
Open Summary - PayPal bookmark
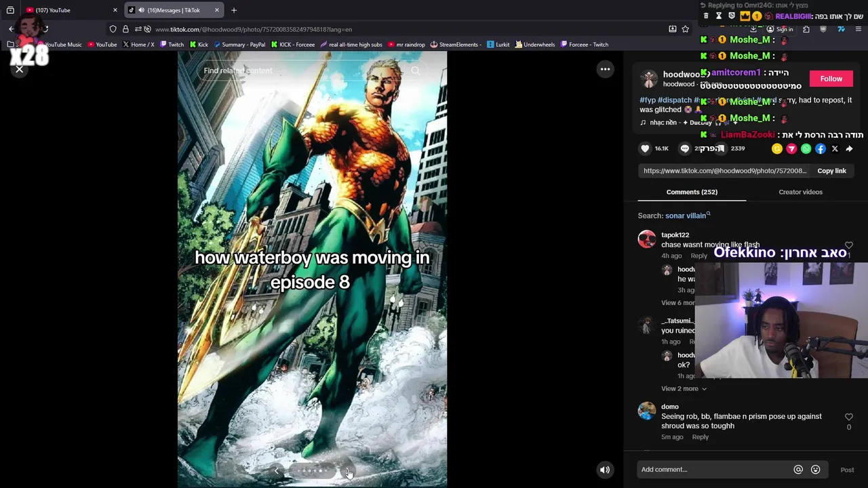pyautogui.click(x=239, y=45)
